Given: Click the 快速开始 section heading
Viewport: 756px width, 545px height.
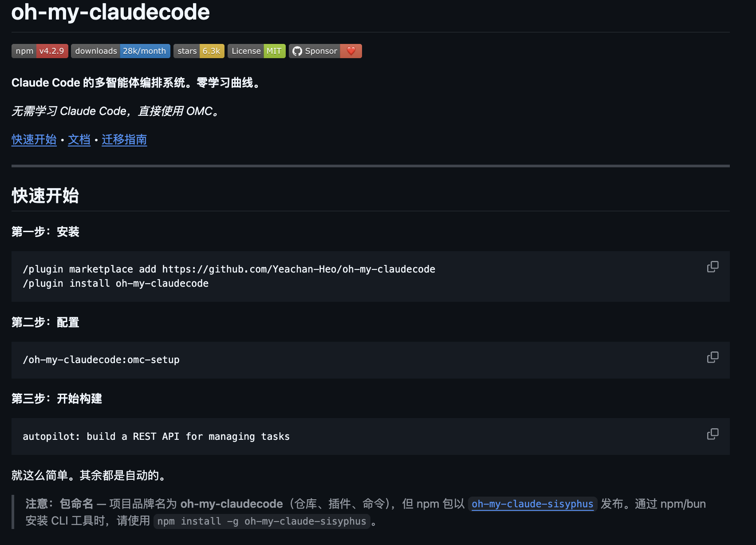Looking at the screenshot, I should point(45,195).
